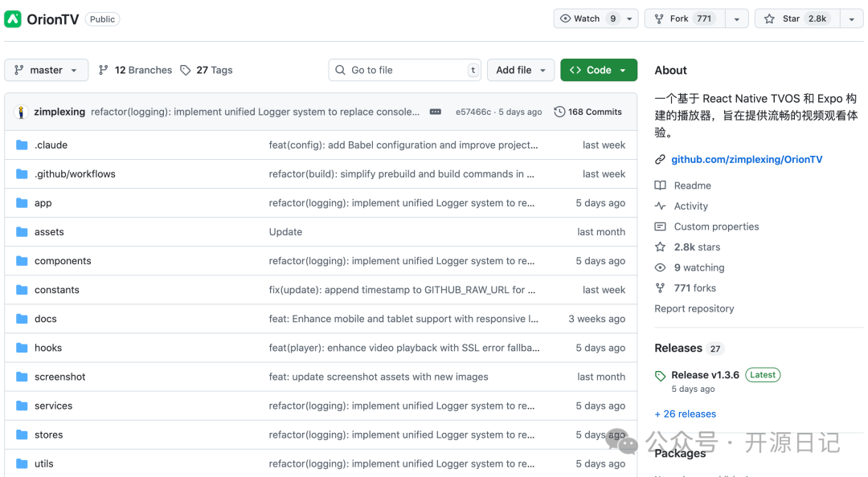Click the folder icon for docs
The width and height of the screenshot is (868, 477).
click(23, 319)
